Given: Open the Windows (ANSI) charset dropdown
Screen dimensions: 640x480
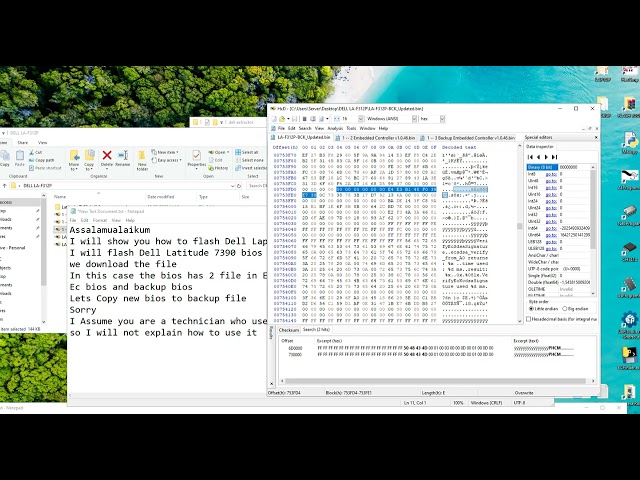Looking at the screenshot, I should (414, 119).
